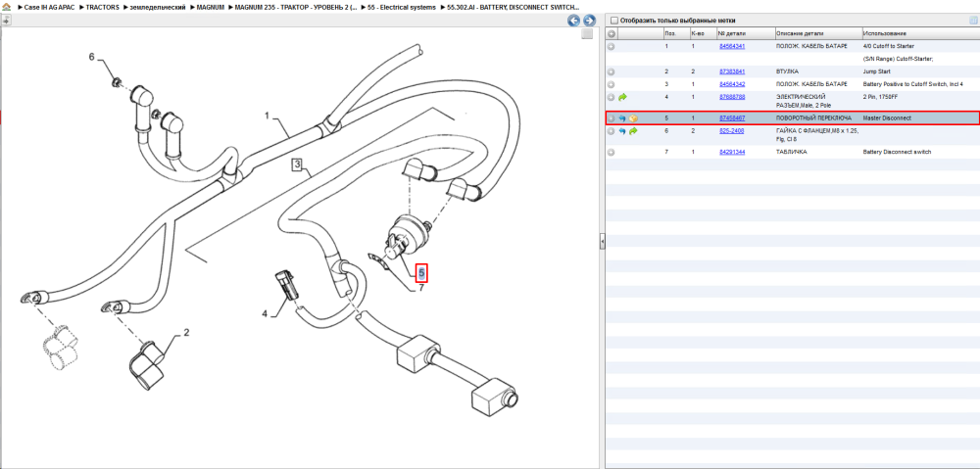980x469 pixels.
Task: Select 'ПОВОРОТНЫЙ ПЕРЕКЛЮЧА' description
Action: 813,117
